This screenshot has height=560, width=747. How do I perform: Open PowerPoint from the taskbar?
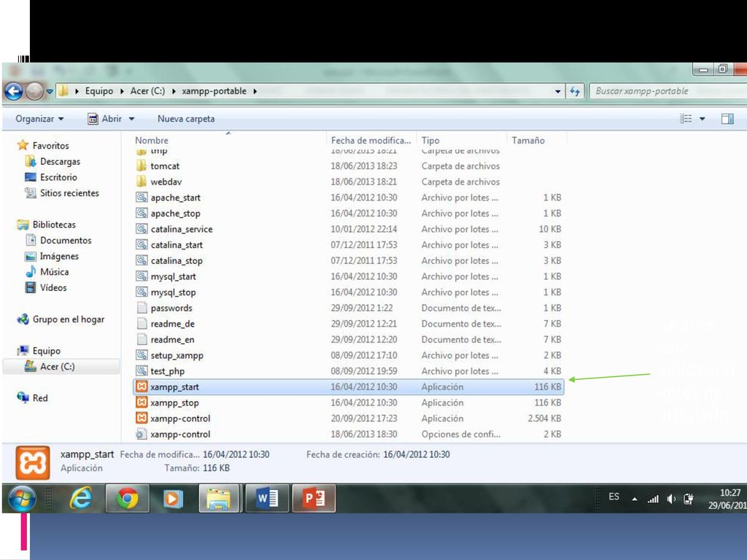(x=314, y=499)
